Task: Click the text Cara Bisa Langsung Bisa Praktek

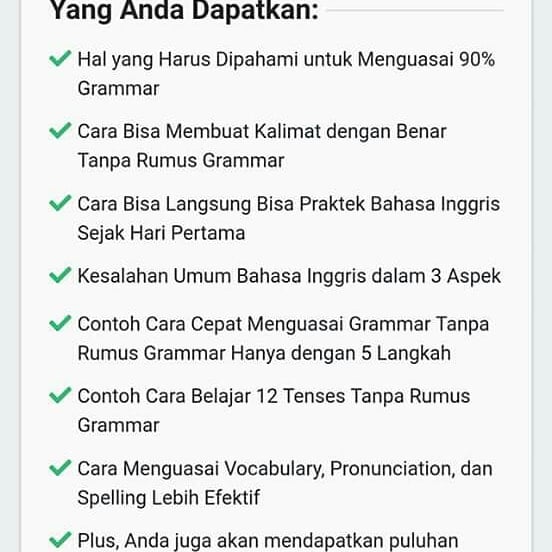Action: click(221, 204)
